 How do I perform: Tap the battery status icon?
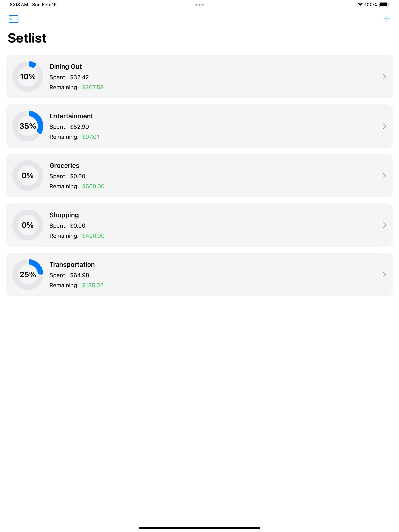pyautogui.click(x=384, y=5)
